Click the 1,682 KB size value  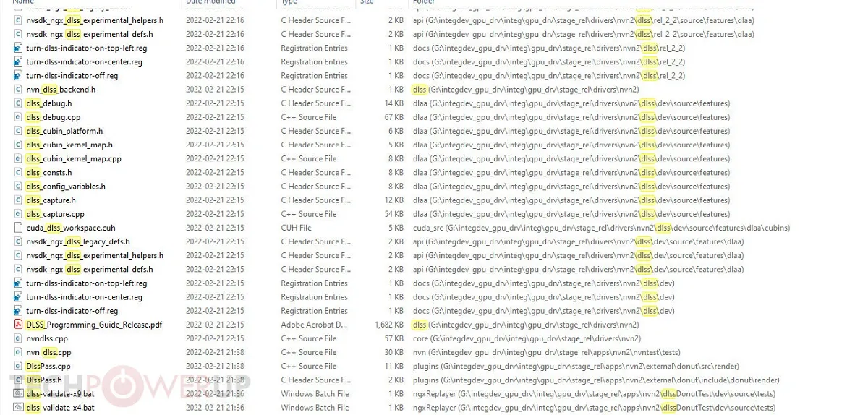point(389,325)
